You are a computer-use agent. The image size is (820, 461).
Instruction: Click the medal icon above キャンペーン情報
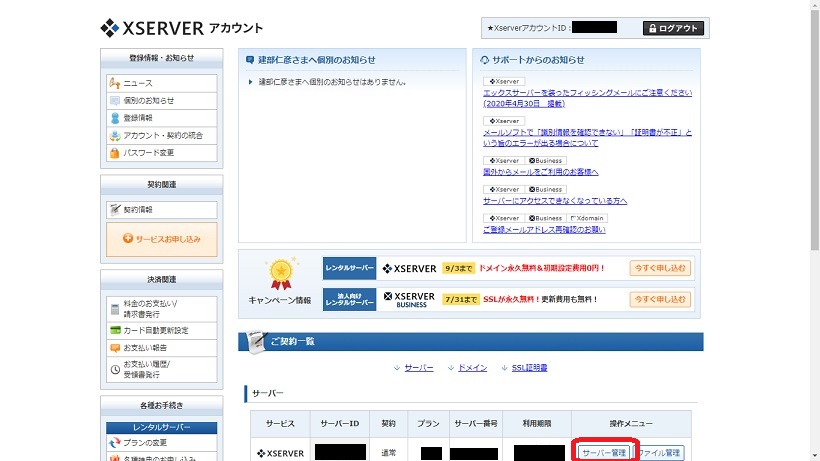click(281, 273)
